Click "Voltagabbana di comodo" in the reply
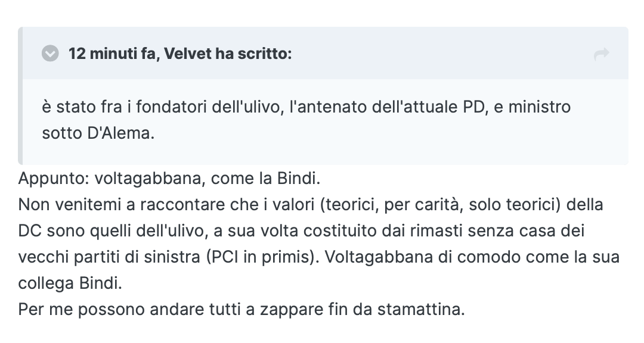The height and width of the screenshot is (343, 644). (423, 257)
